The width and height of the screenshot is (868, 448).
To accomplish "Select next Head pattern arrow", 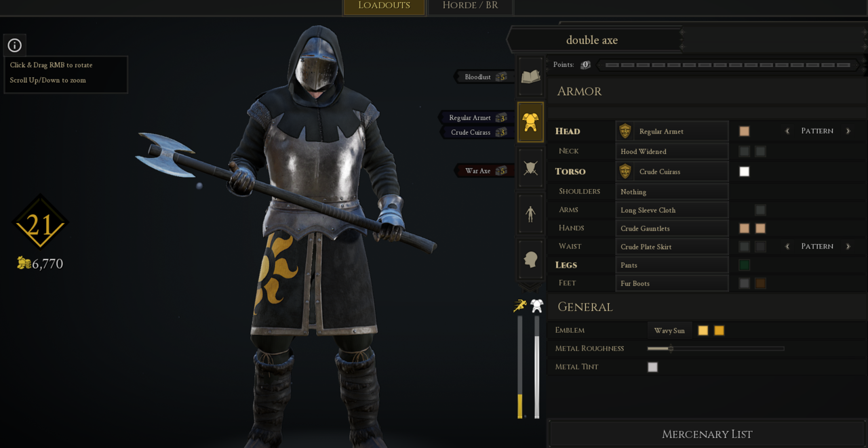I will tap(848, 131).
